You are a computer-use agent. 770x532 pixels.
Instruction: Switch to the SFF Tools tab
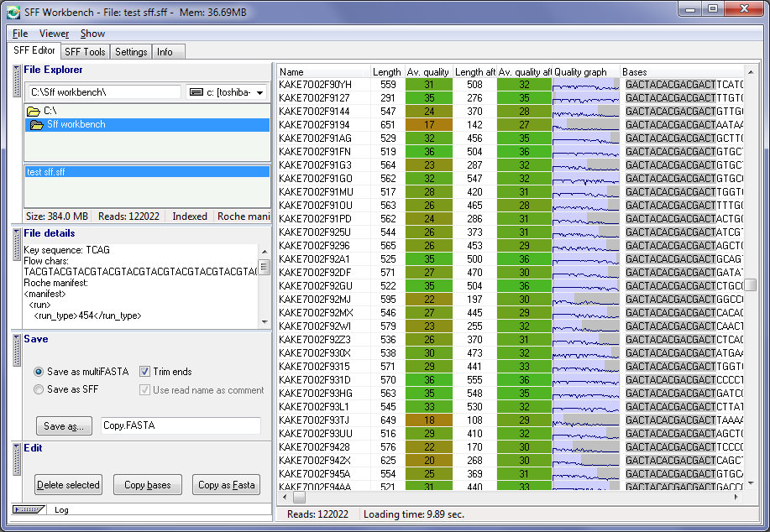point(85,51)
